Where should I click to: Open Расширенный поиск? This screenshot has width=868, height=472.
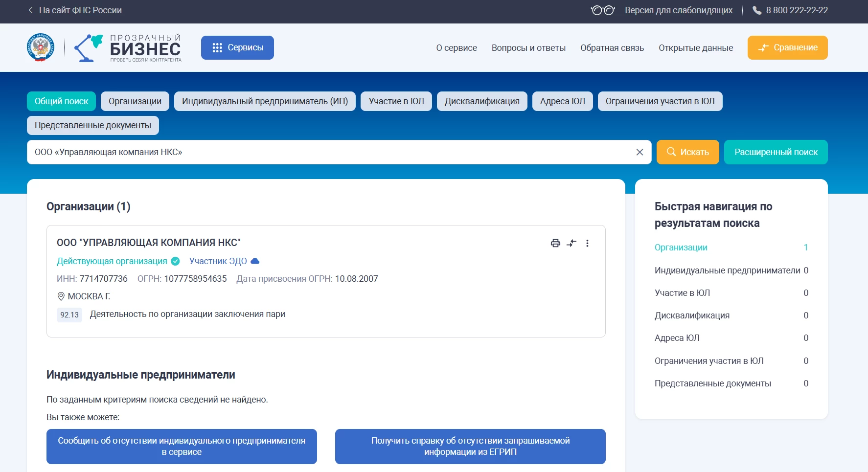click(776, 152)
